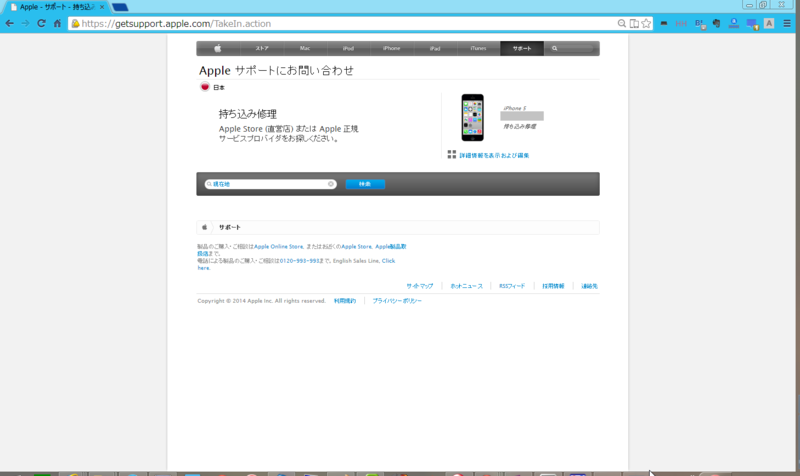The height and width of the screenshot is (476, 800).
Task: Open the Evernote elephant extension
Action: (716, 23)
